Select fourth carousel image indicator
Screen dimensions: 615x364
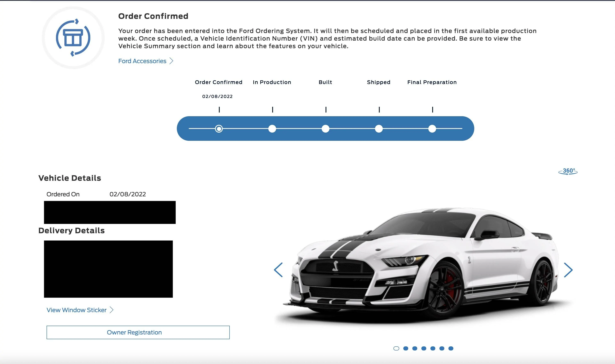[x=424, y=348]
